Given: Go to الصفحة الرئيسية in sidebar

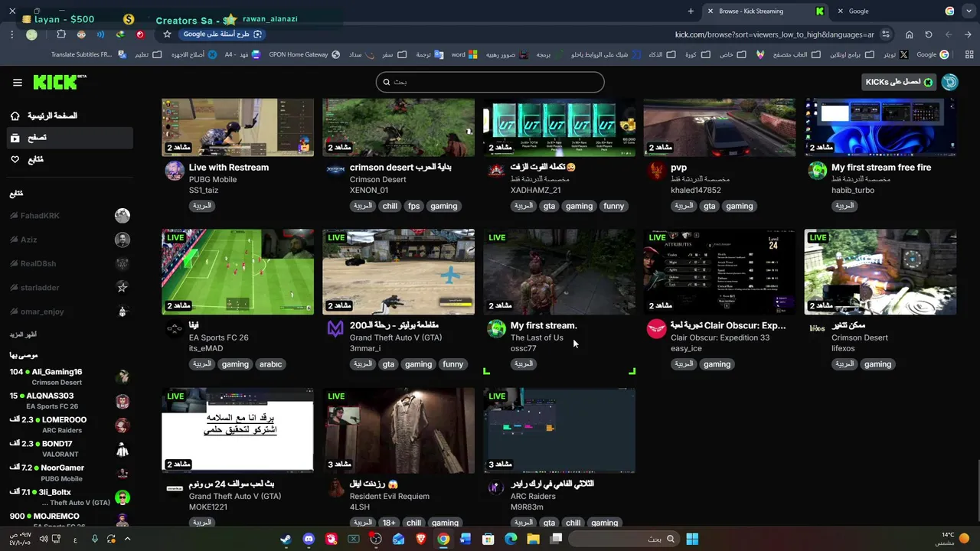Looking at the screenshot, I should pyautogui.click(x=70, y=116).
